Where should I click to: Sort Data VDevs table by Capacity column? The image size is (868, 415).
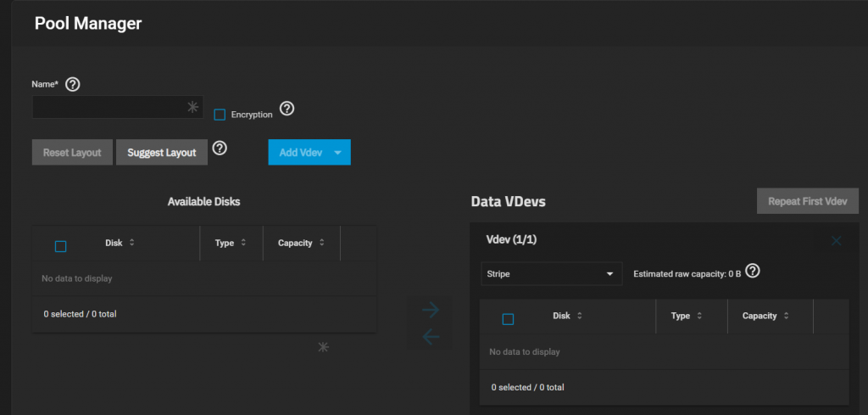coord(765,316)
